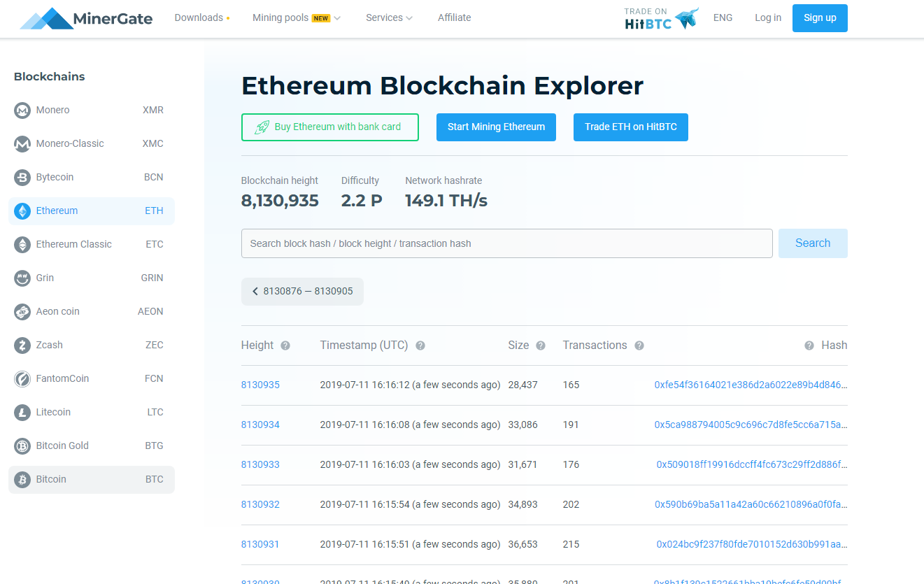This screenshot has height=584, width=924.
Task: Click the Ethereum Classic coin icon
Action: (x=22, y=245)
